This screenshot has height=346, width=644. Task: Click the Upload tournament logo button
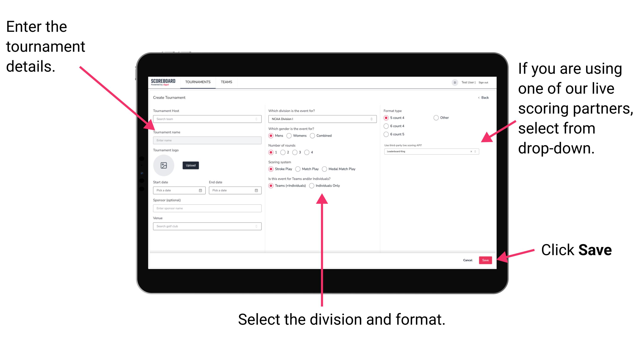191,165
